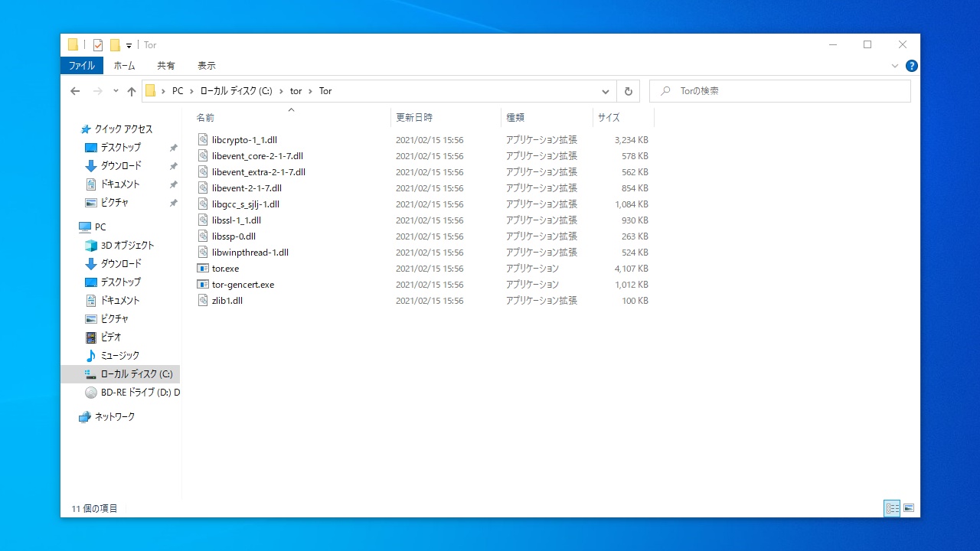Select the libgcc_s_sjlj-1.dll file name
The width and height of the screenshot is (980, 551).
pos(246,204)
